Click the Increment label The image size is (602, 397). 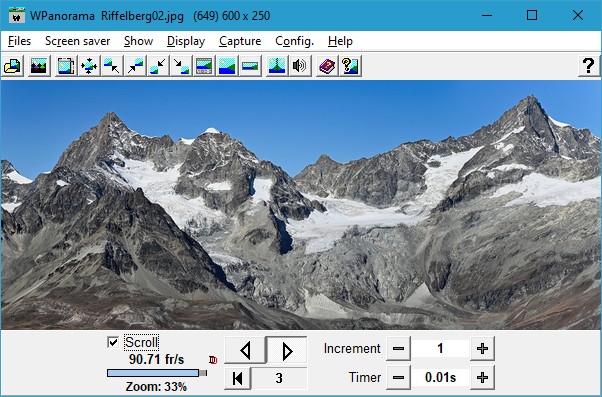pyautogui.click(x=352, y=349)
